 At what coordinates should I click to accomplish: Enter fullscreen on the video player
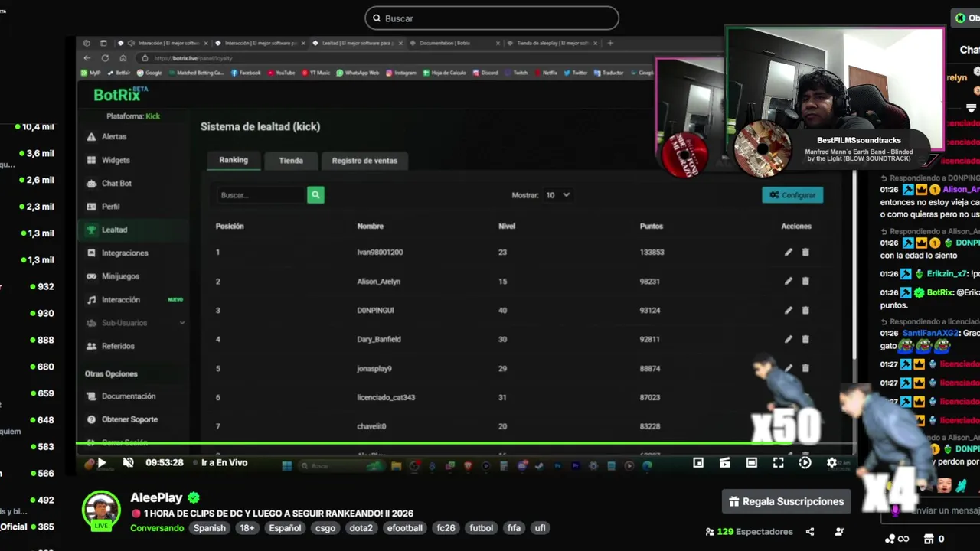point(778,463)
